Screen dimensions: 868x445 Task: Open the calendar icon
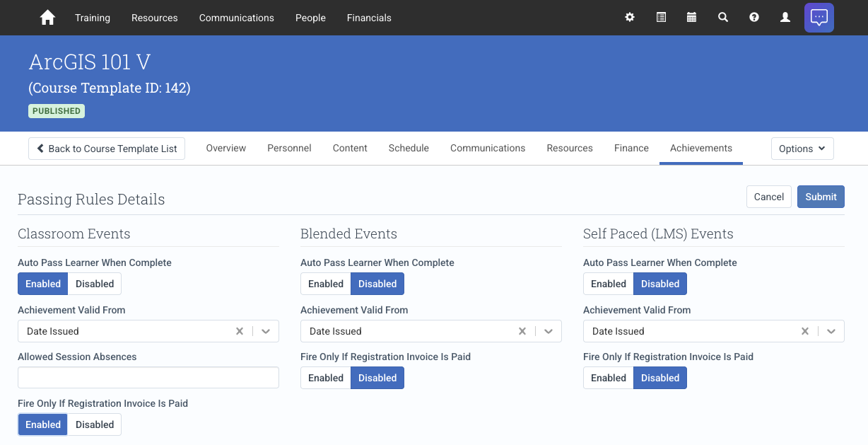click(692, 18)
